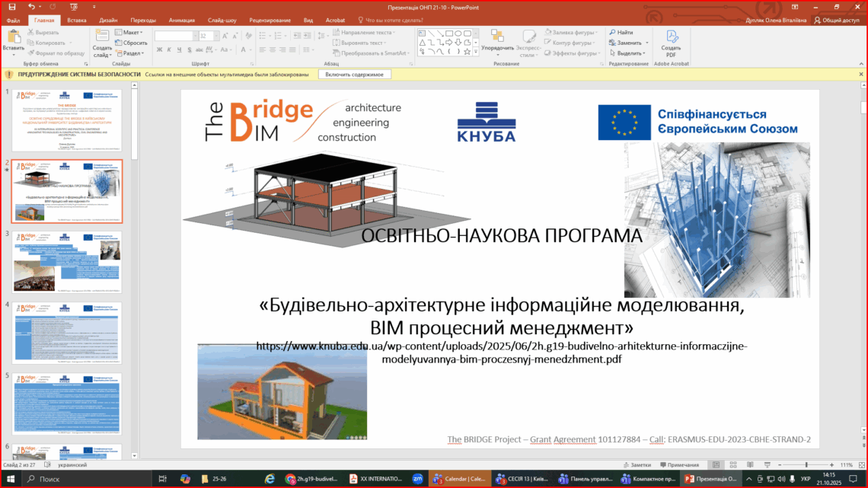Click the Paste (Вставить) clipboard icon

coord(13,38)
